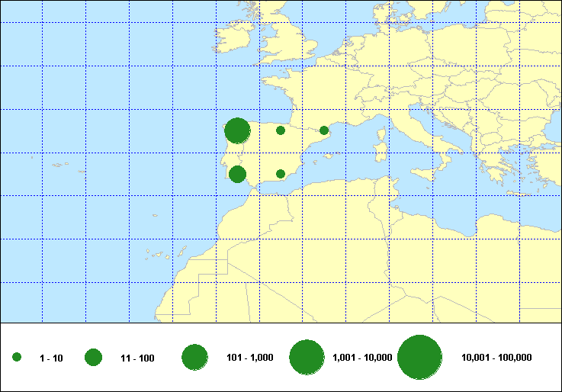
Task: Click the small dot in southern Spain
Action: (281, 174)
